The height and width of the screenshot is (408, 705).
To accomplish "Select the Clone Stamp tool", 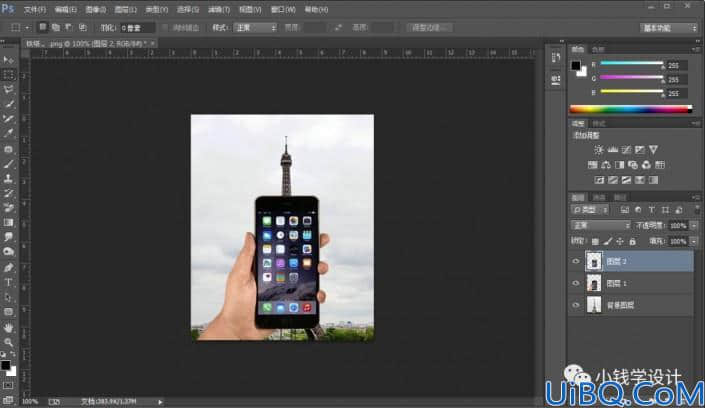I will pyautogui.click(x=8, y=179).
